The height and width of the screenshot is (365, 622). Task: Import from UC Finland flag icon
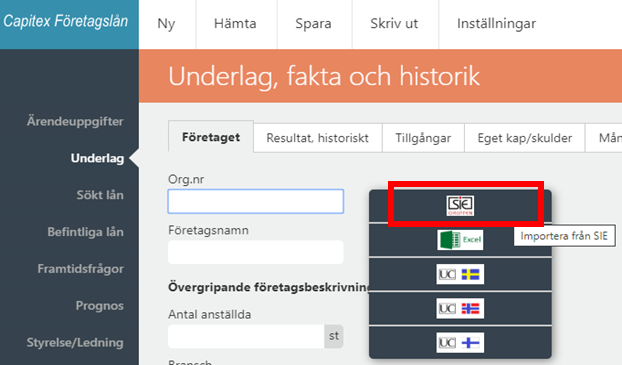pyautogui.click(x=460, y=342)
